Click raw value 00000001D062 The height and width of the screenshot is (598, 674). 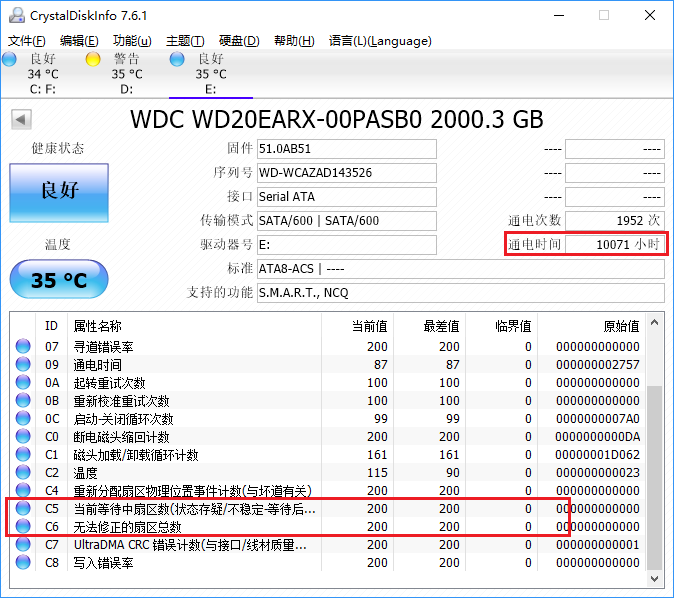(x=597, y=455)
